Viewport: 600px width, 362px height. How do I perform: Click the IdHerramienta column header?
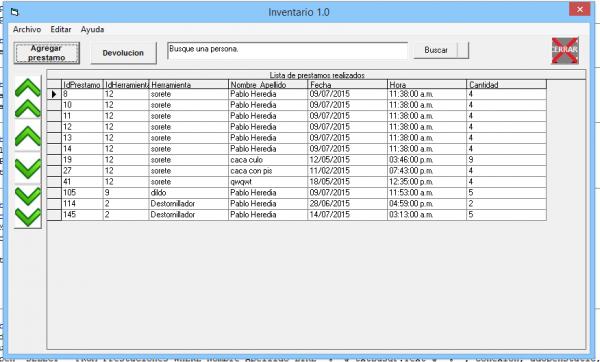(126, 85)
